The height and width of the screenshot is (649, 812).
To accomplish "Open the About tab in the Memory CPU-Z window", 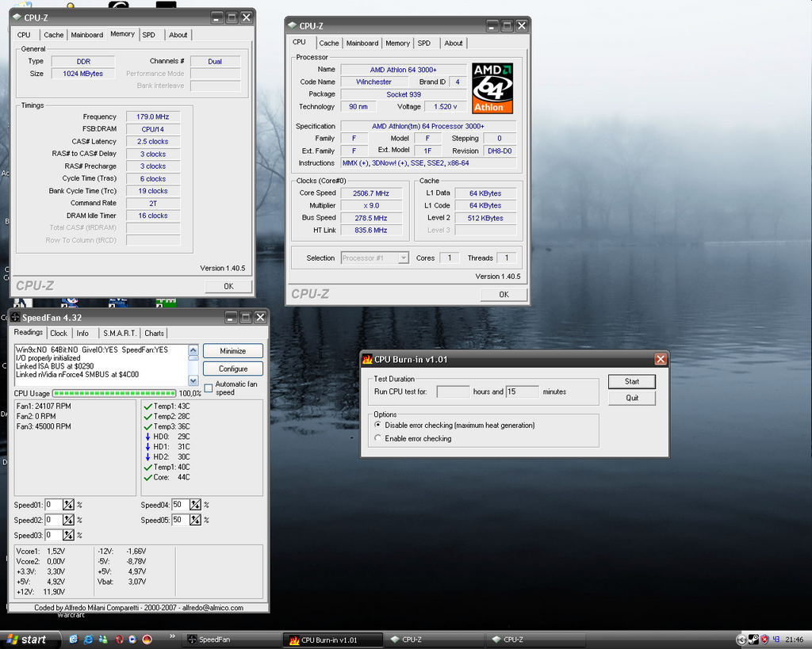I will tap(178, 35).
